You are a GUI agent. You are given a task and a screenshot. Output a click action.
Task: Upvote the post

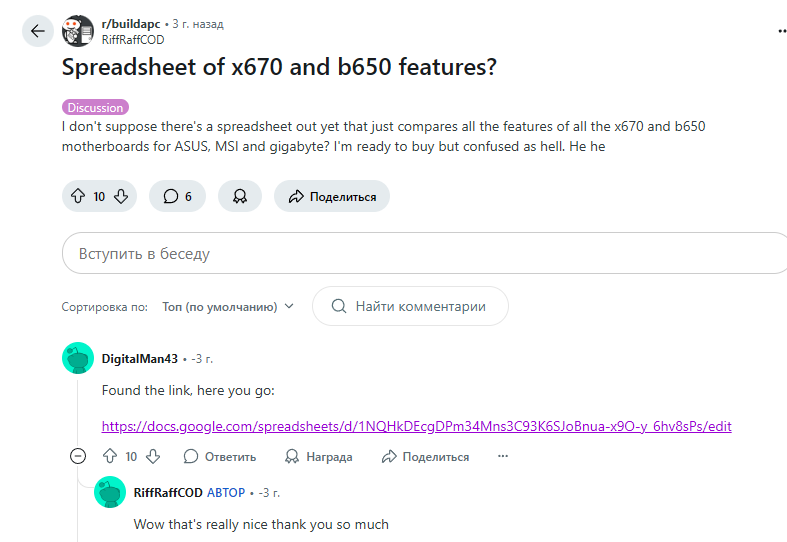tap(78, 196)
